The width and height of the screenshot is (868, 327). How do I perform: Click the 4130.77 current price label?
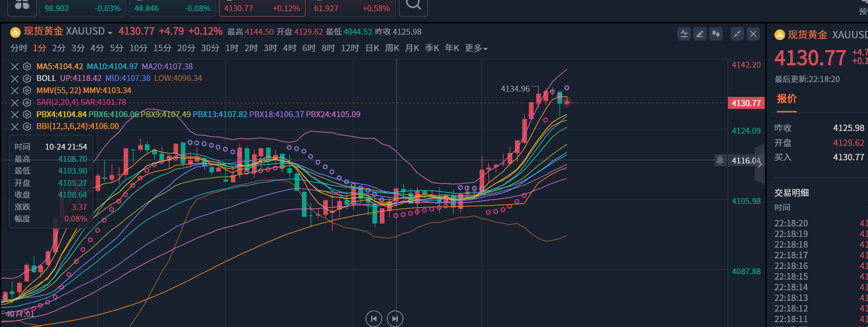(746, 103)
